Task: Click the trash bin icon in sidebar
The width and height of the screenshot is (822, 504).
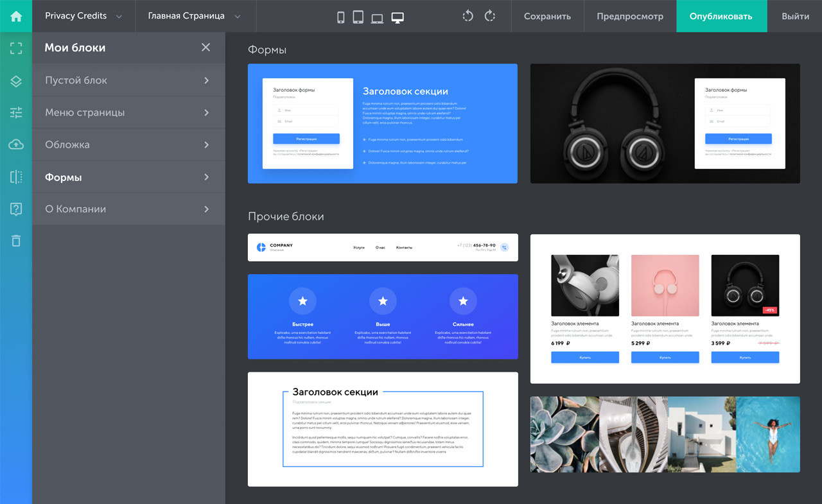Action: pos(16,241)
